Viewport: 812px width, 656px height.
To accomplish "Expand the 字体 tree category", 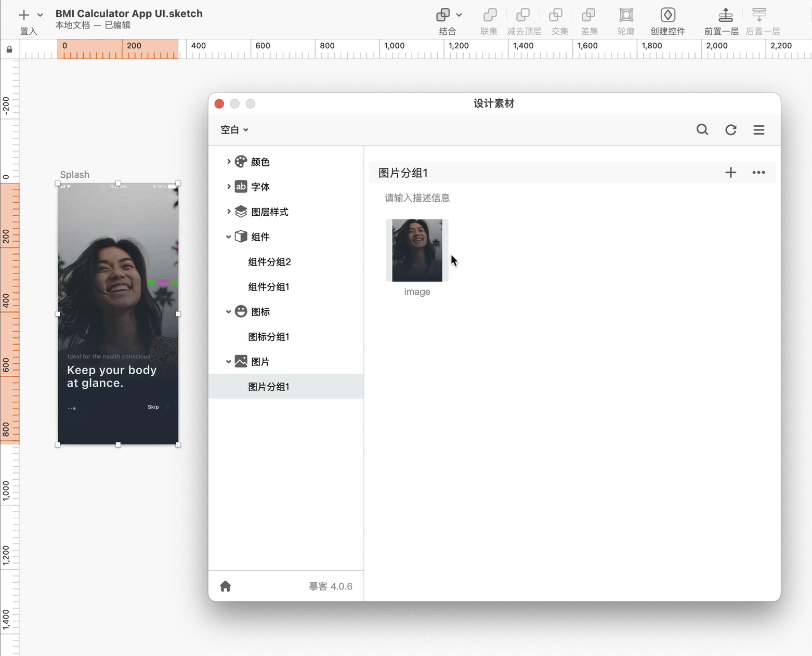I will point(228,187).
